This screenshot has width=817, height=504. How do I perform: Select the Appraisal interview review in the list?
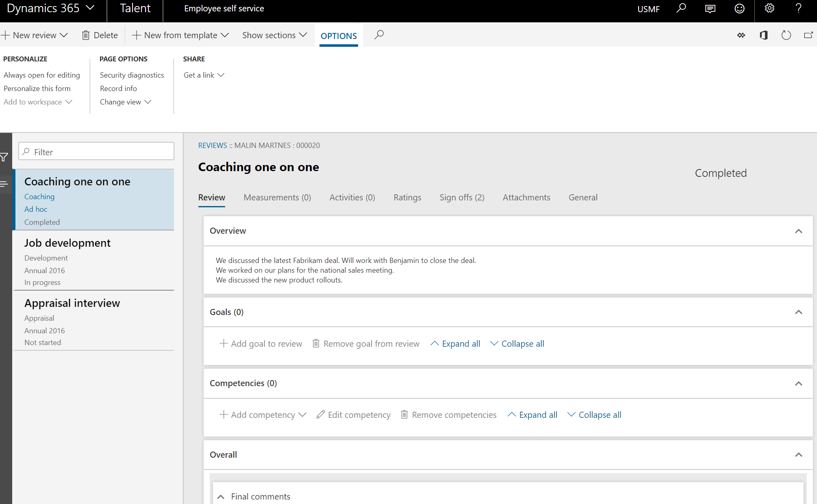coord(72,303)
